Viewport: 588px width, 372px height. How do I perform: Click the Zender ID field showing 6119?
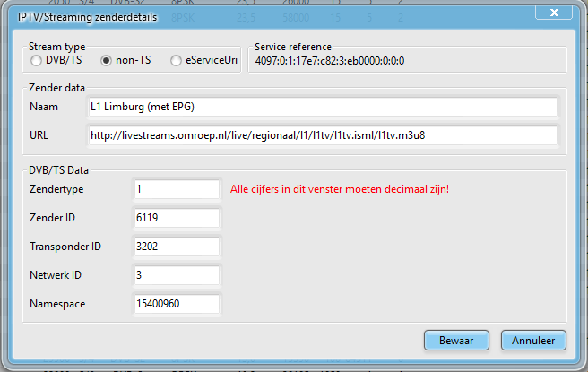click(177, 218)
